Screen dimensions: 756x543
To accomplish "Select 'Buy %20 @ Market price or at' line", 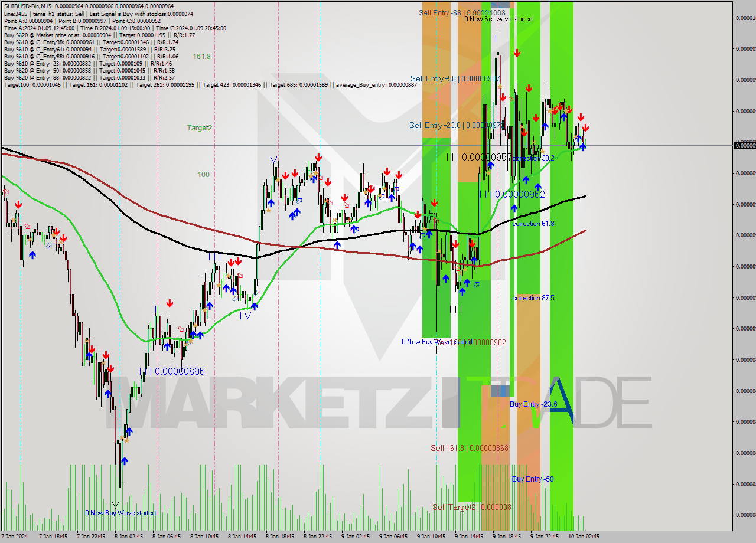I will coord(99,35).
